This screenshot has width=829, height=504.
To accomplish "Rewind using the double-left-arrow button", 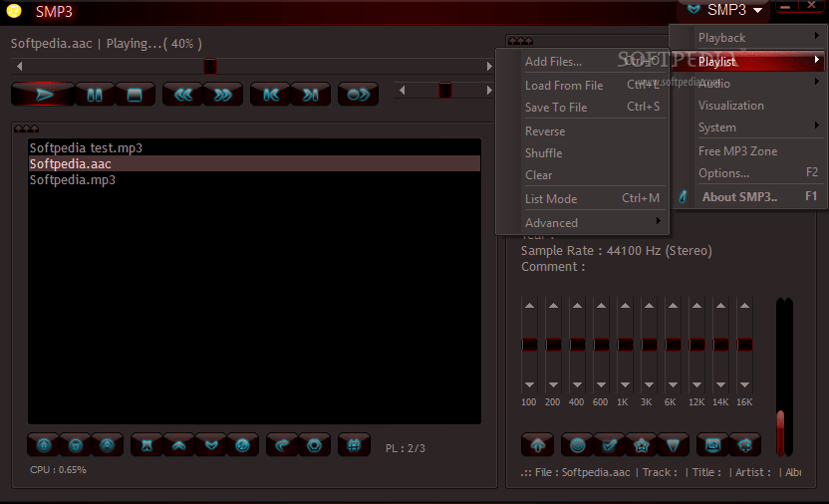I will point(183,95).
